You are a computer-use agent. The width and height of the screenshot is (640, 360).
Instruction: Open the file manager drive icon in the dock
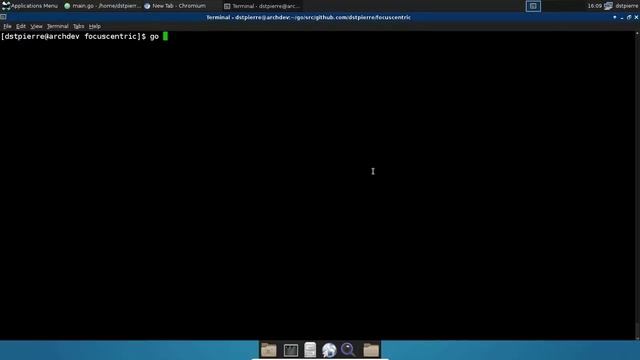click(310, 350)
